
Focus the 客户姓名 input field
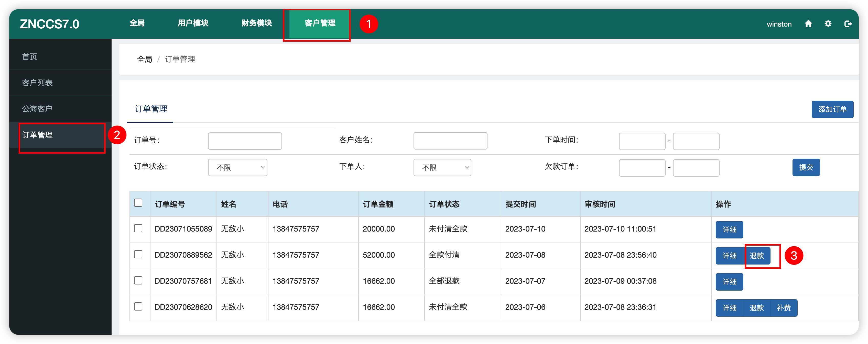(x=450, y=141)
